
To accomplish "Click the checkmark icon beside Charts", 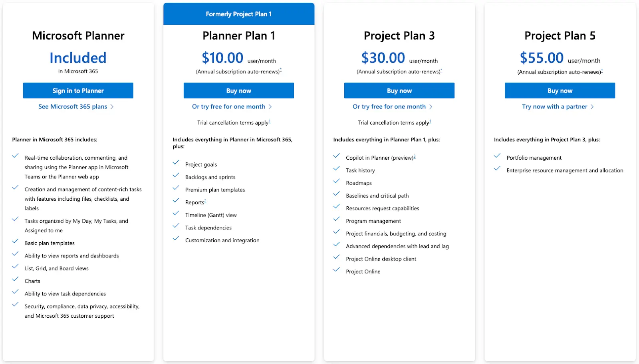I will click(16, 279).
